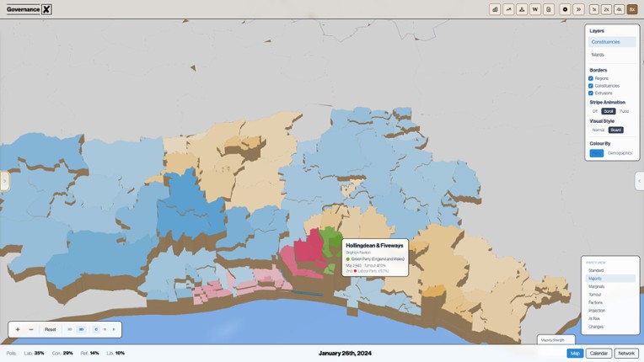Uncheck the Regions borders checkbox
644x362 pixels.
591,78
